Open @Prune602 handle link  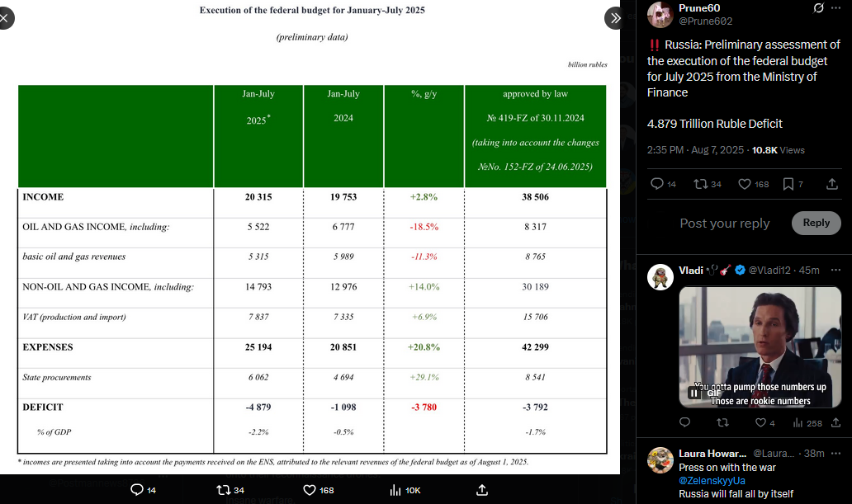pyautogui.click(x=705, y=21)
